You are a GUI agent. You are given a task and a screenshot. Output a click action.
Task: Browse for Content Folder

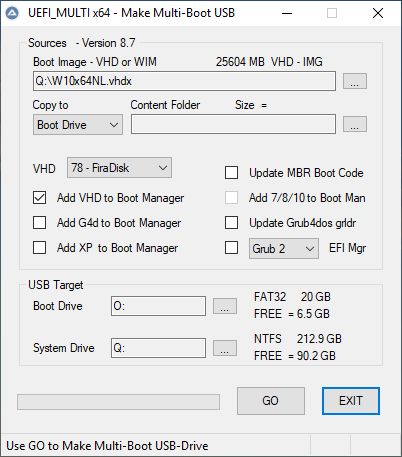point(355,124)
